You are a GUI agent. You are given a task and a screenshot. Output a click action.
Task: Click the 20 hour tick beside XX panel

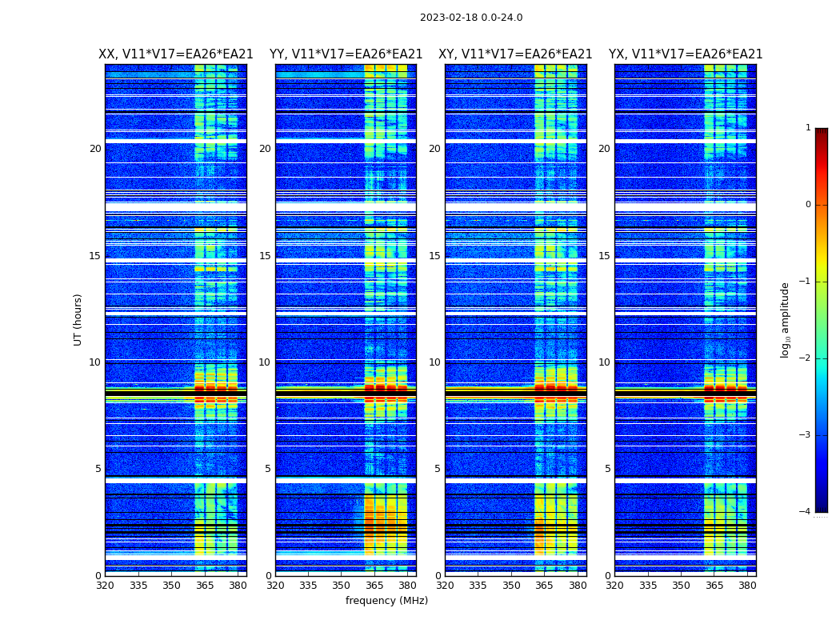(95, 149)
